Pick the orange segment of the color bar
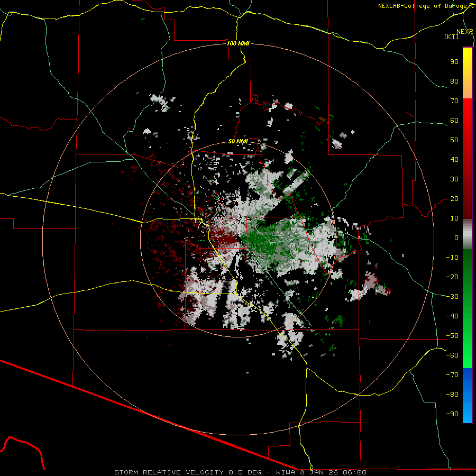Viewport: 476px width, 476px height. [x=467, y=90]
